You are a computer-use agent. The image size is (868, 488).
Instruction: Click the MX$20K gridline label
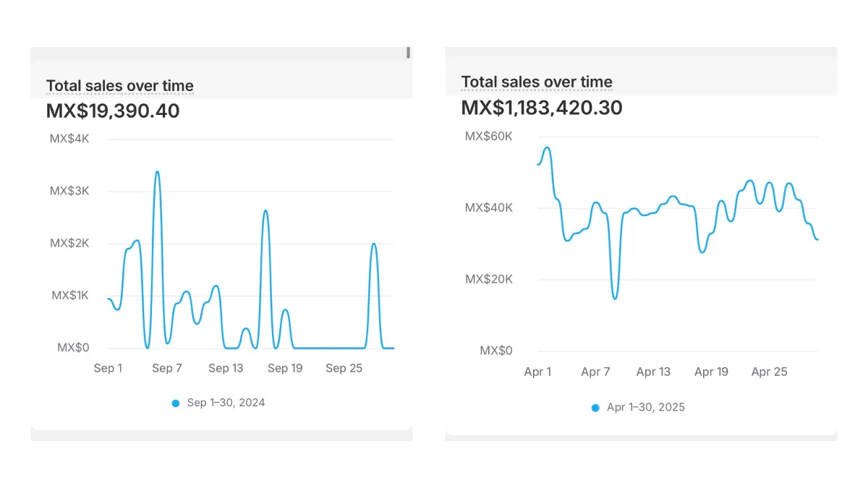click(x=488, y=279)
